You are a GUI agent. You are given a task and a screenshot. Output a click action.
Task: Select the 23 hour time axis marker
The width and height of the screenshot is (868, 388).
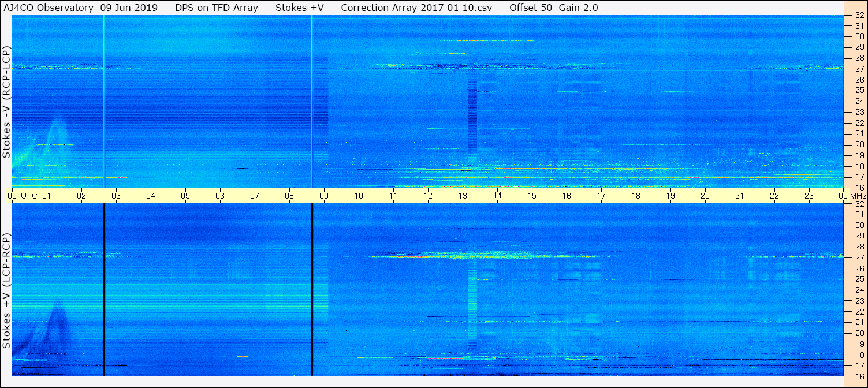809,196
